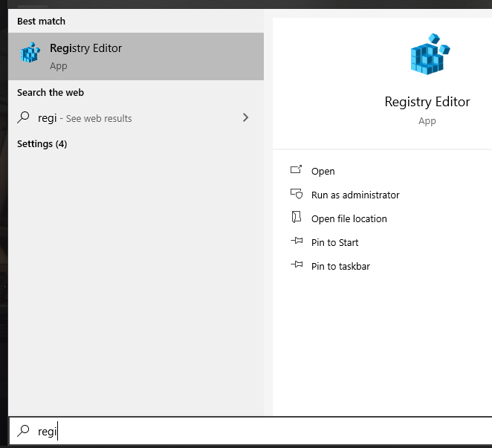Click the Best match heading
The height and width of the screenshot is (448, 492).
tap(41, 22)
